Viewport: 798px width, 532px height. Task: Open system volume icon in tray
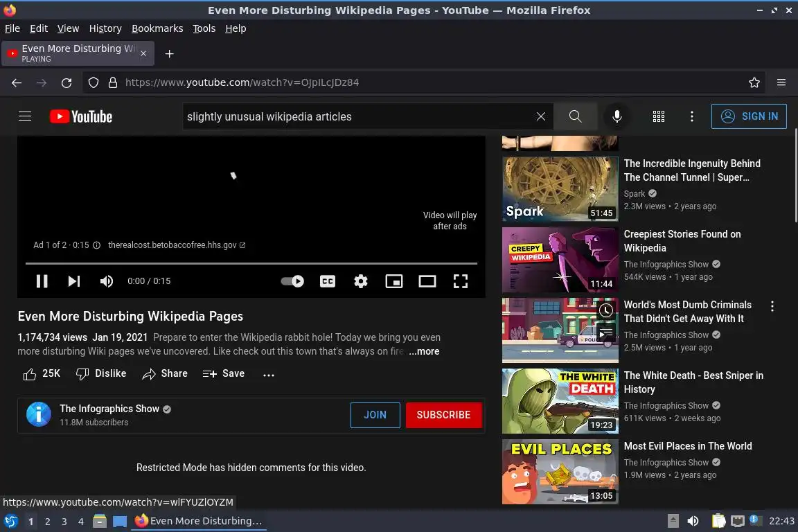click(693, 521)
